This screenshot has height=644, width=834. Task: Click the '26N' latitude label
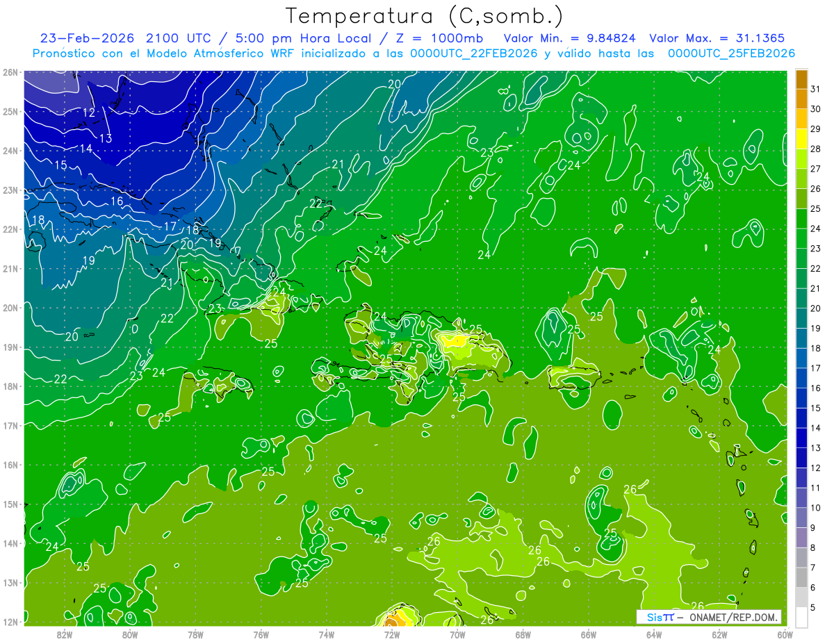click(x=10, y=72)
